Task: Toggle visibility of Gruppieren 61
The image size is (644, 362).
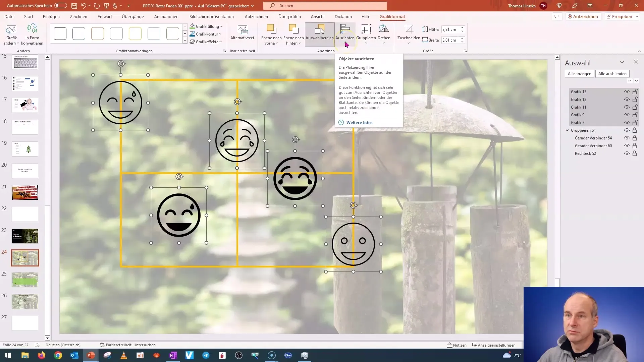Action: pos(627,130)
